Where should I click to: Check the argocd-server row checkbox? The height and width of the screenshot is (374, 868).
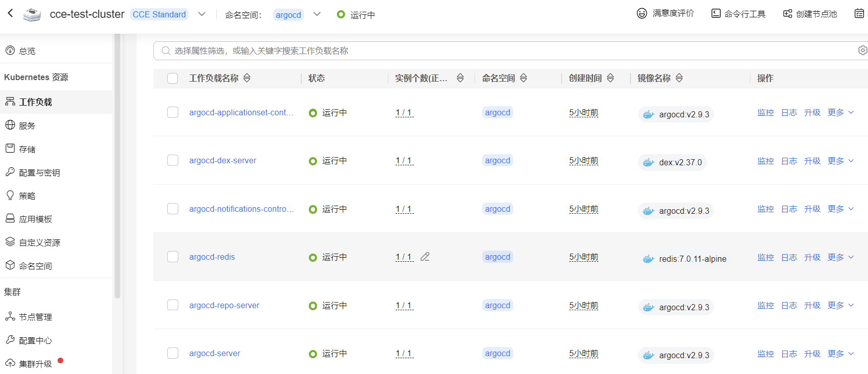pyautogui.click(x=173, y=353)
